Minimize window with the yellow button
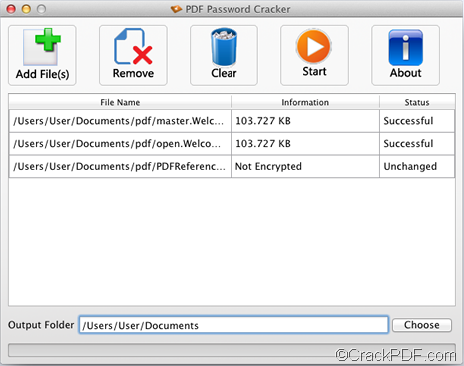The width and height of the screenshot is (464, 366). [26, 9]
